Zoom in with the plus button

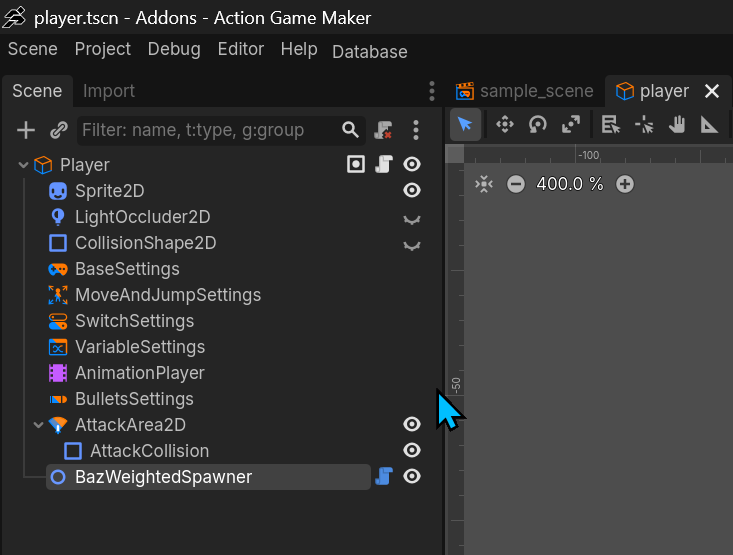coord(625,184)
